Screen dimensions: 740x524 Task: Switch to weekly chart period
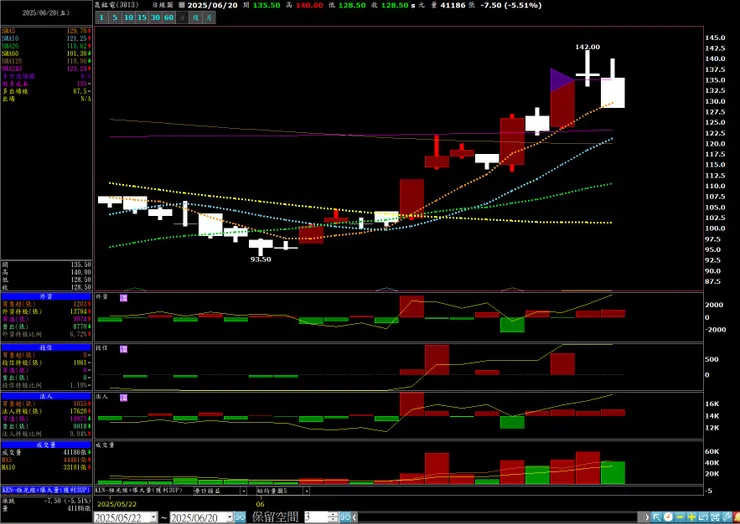(x=196, y=18)
